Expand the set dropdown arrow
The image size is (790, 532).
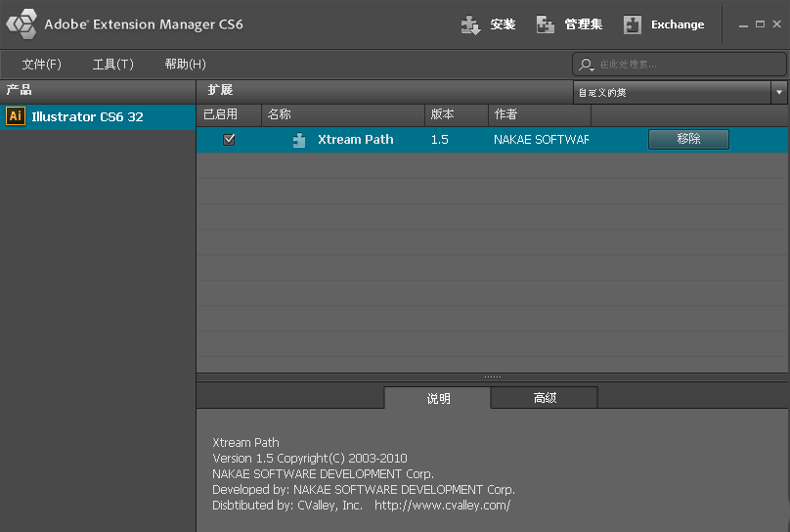[x=779, y=93]
